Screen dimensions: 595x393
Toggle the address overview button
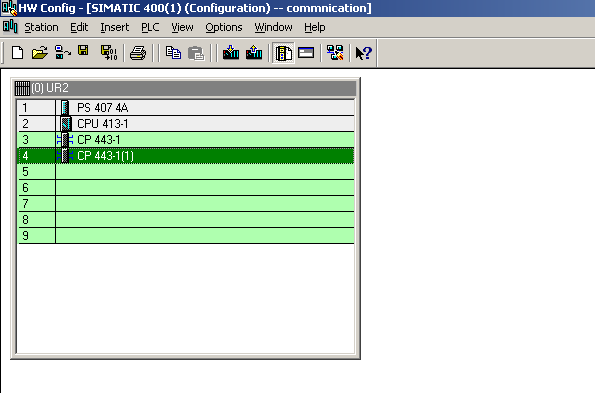[x=306, y=53]
